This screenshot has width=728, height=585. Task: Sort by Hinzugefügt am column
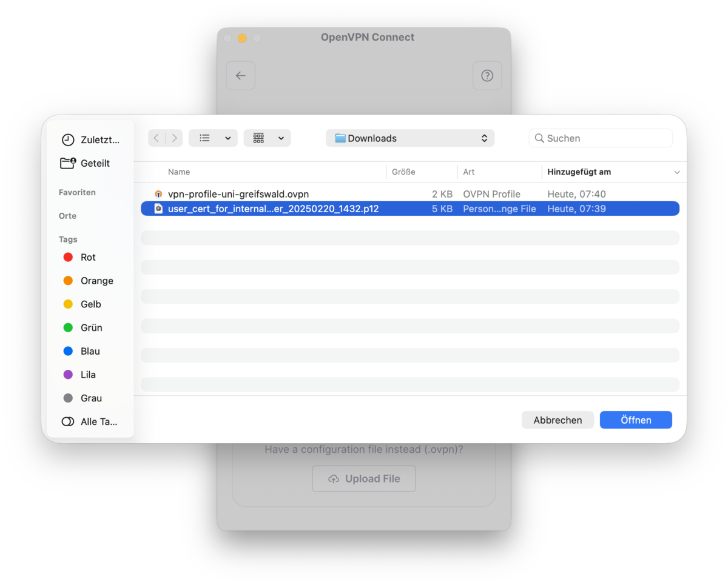(579, 172)
